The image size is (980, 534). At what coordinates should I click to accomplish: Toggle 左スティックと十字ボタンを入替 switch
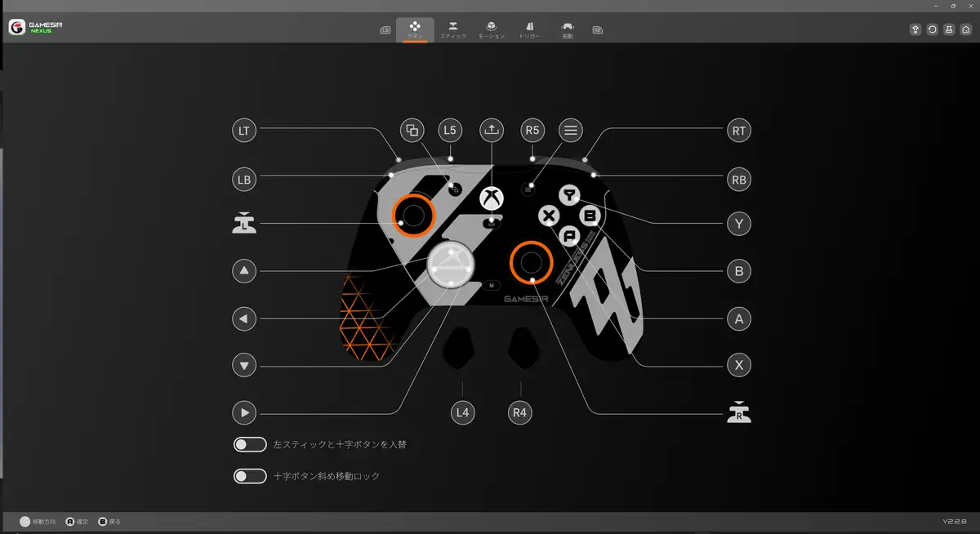point(250,445)
